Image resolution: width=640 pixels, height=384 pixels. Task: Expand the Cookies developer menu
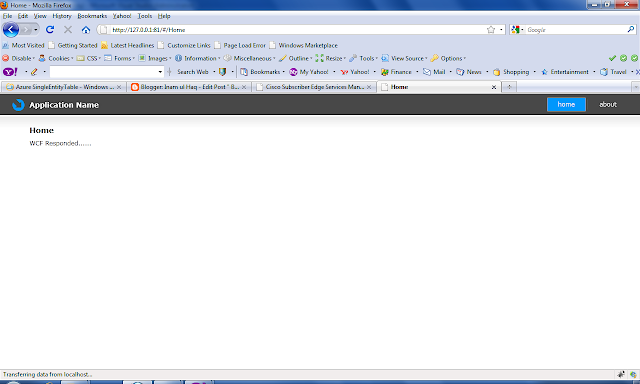point(56,58)
